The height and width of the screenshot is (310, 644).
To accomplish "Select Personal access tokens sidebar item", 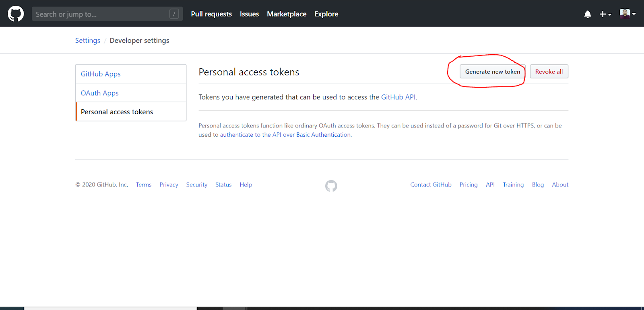I will (x=131, y=112).
